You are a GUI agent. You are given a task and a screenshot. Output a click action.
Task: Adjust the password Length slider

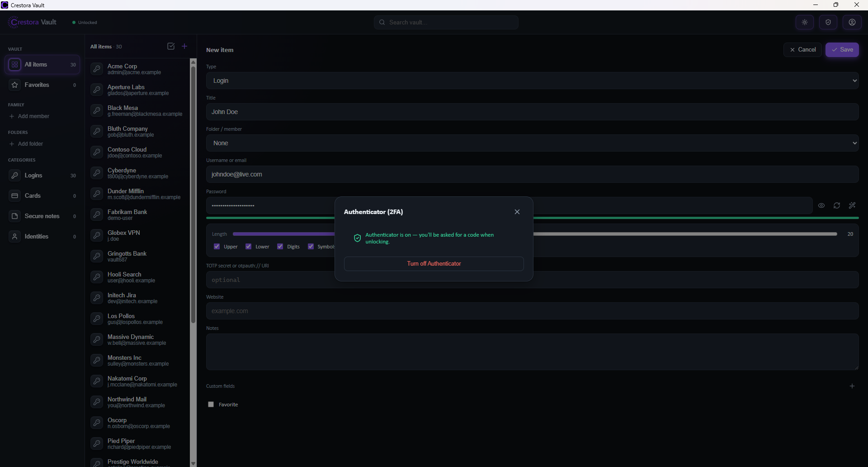point(534,234)
